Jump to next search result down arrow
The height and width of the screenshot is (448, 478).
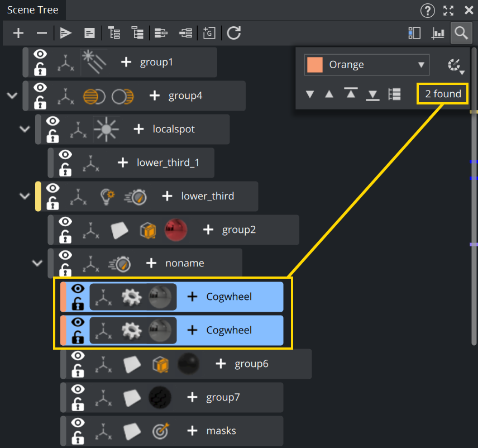click(x=310, y=94)
